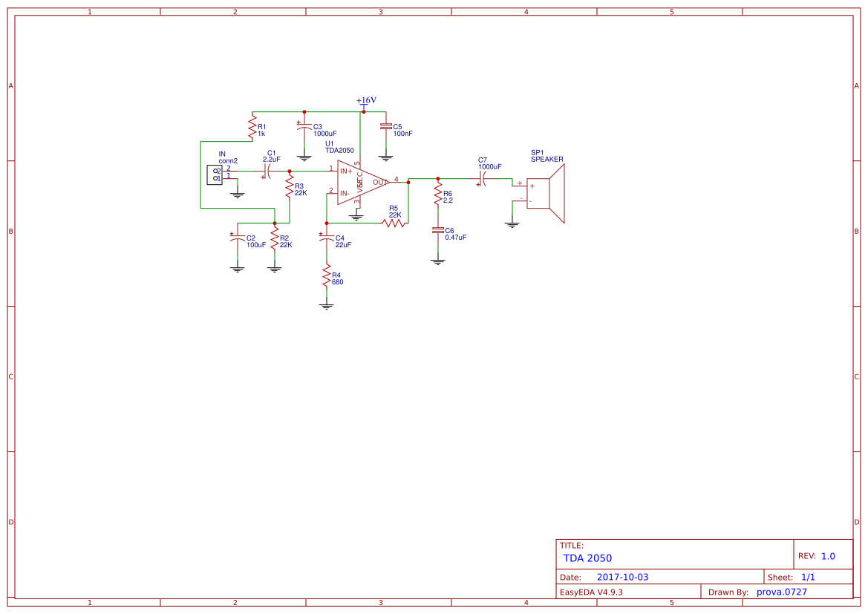The width and height of the screenshot is (868, 614).
Task: Click resistor R1 1k symbol
Action: (x=252, y=127)
